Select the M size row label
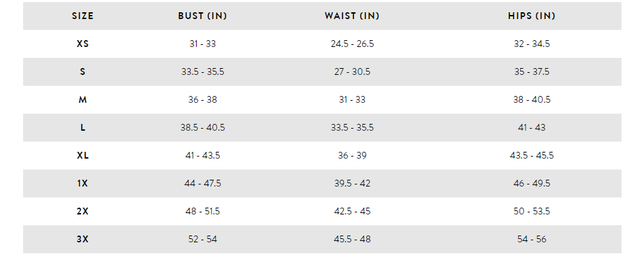Image resolution: width=644 pixels, height=258 pixels. point(82,99)
